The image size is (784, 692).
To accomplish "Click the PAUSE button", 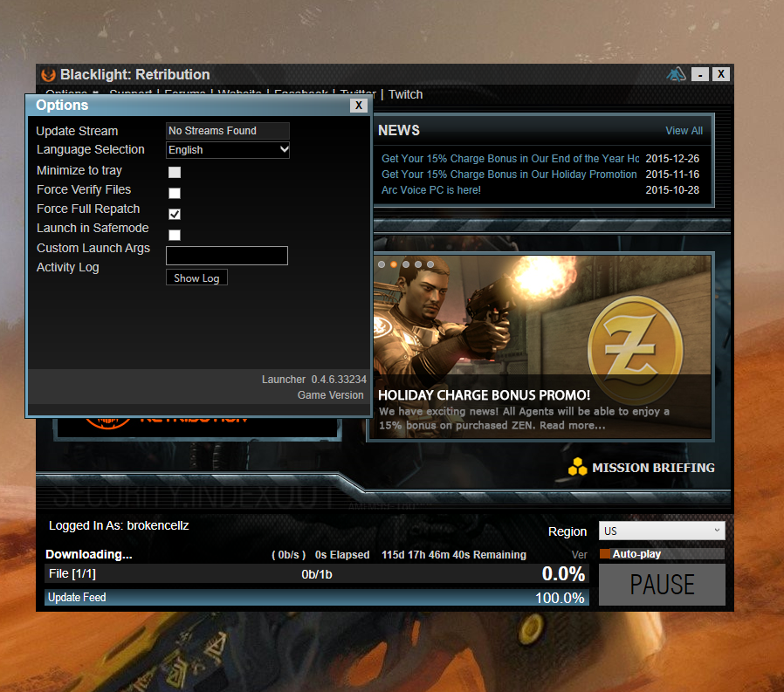I will [x=662, y=584].
